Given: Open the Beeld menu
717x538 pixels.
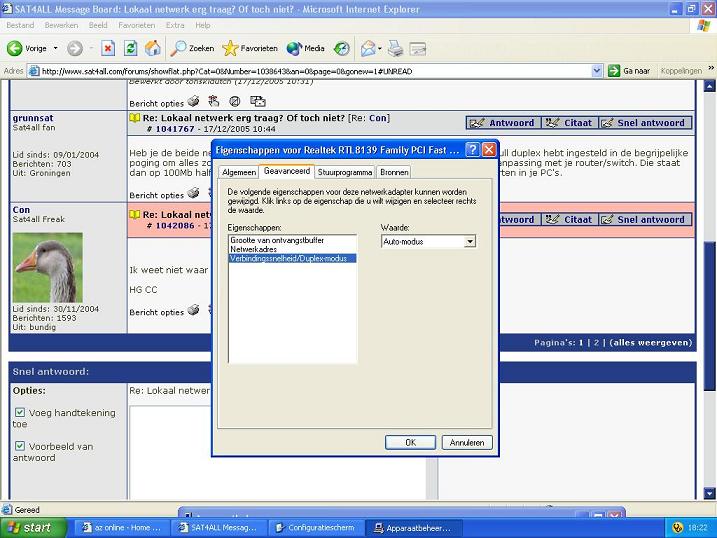Looking at the screenshot, I should (x=98, y=25).
